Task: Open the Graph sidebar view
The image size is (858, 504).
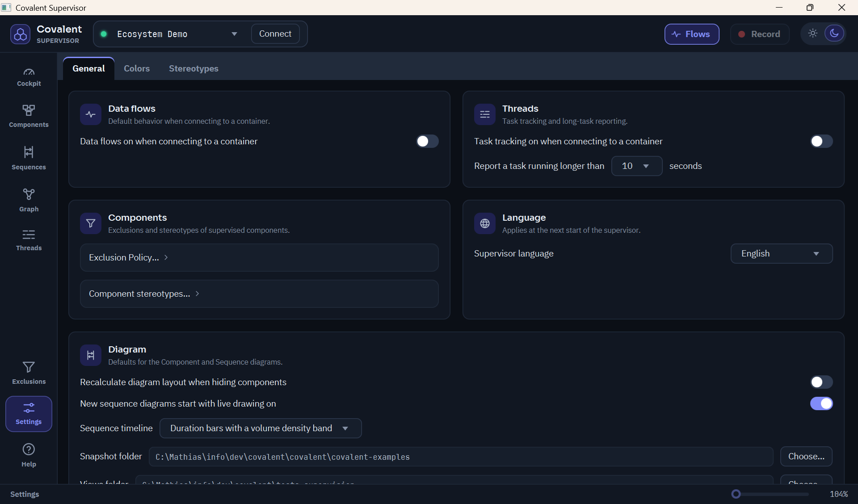Action: (x=29, y=200)
